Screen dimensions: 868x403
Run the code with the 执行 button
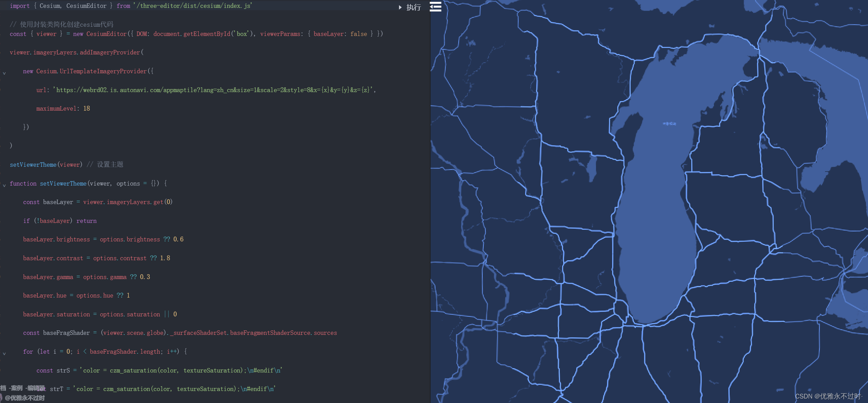point(410,7)
